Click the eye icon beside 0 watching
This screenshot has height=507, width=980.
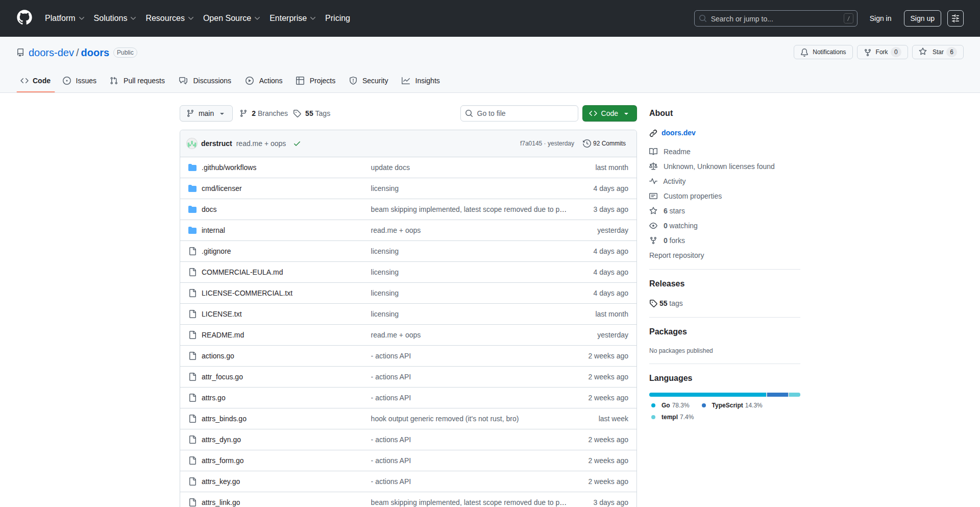(653, 226)
